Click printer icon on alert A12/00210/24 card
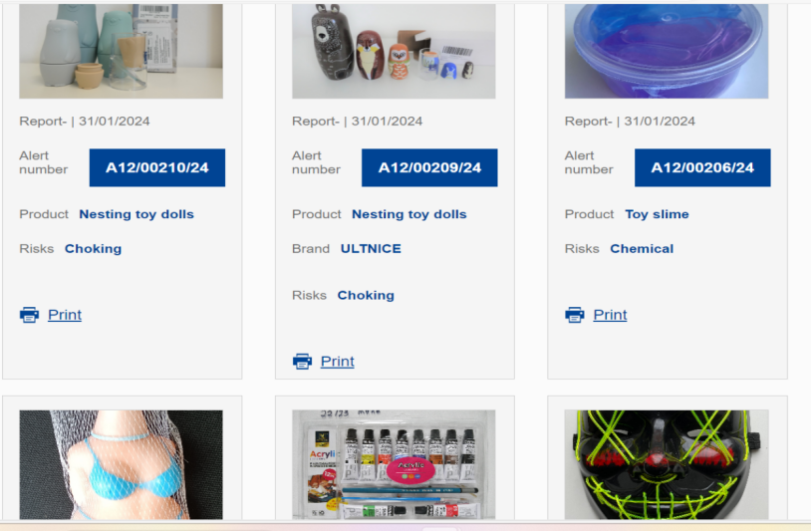The image size is (811, 532). [29, 315]
